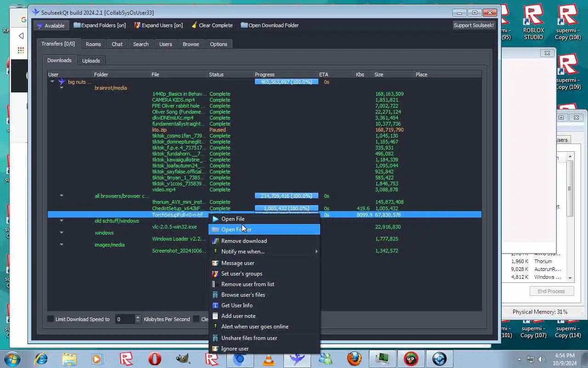Click the all browsers folder progress bar

click(286, 196)
